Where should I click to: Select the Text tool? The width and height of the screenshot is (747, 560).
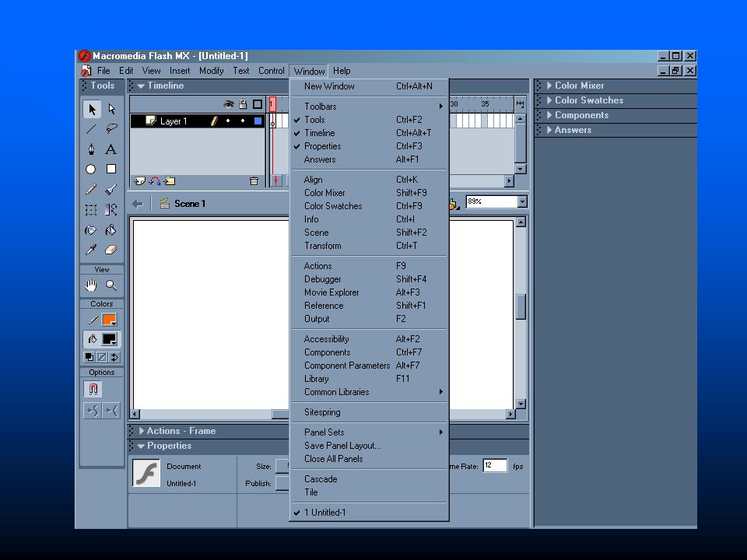point(111,149)
